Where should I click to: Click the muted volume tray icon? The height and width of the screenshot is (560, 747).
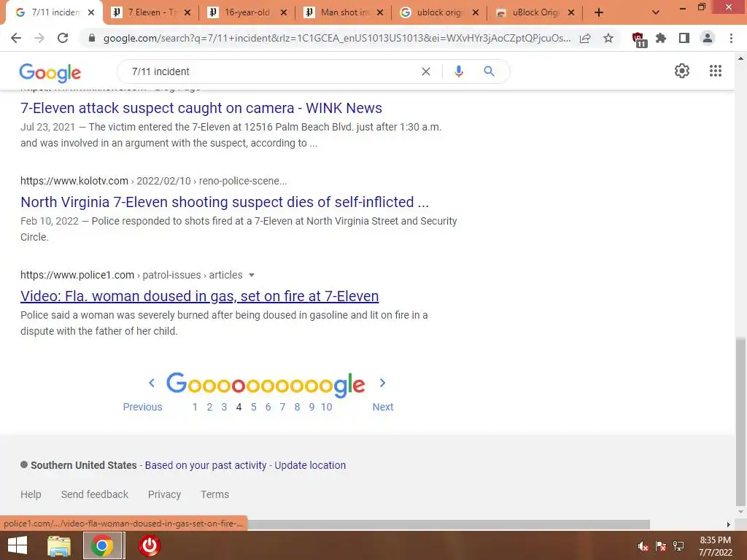tap(643, 547)
